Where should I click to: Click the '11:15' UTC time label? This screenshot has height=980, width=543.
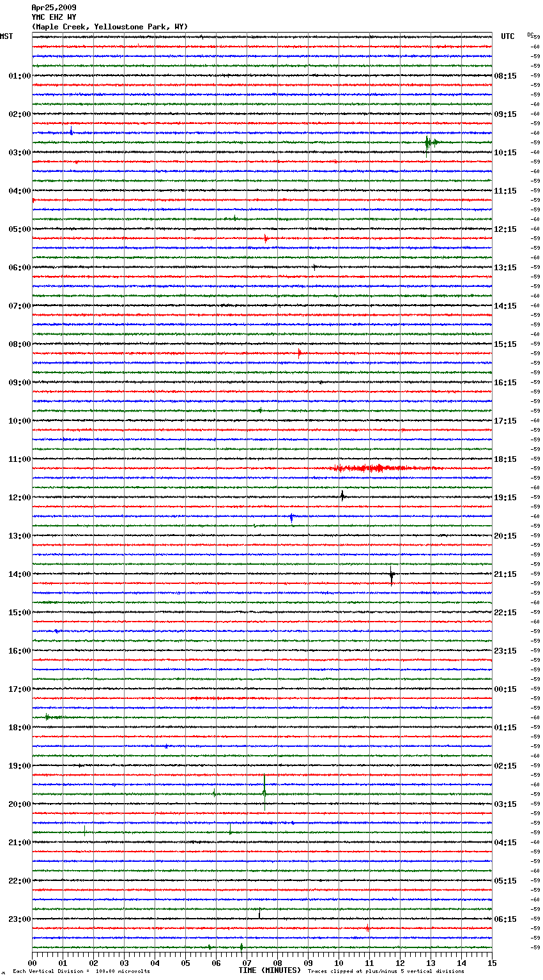[505, 191]
